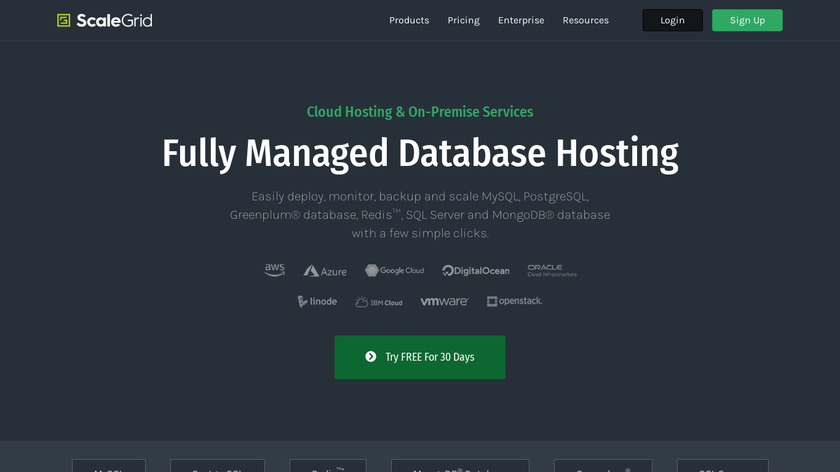
Task: Click the Azure logo
Action: pos(325,271)
